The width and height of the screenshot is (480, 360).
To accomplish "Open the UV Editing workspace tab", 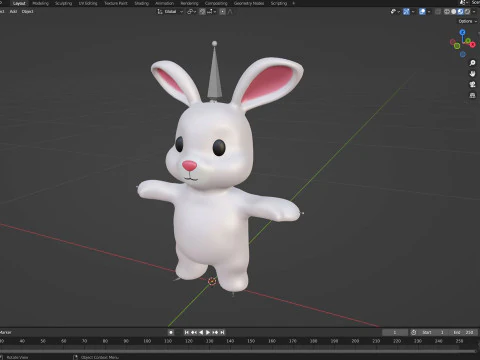I will tap(88, 3).
